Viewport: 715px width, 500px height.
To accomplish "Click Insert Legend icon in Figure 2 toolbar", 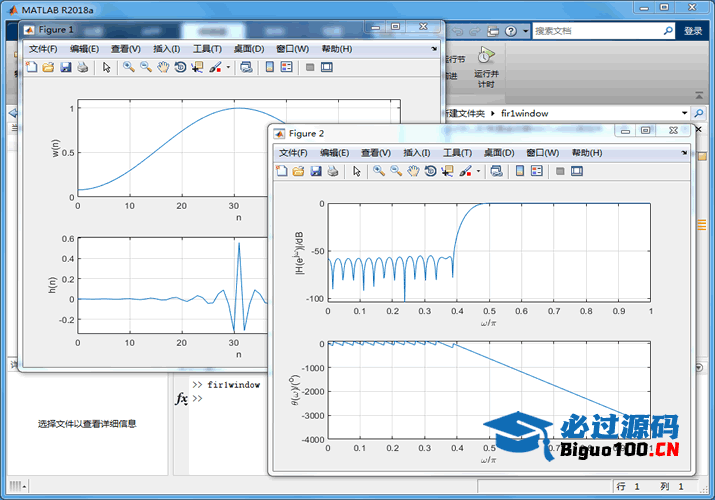I will (x=537, y=171).
